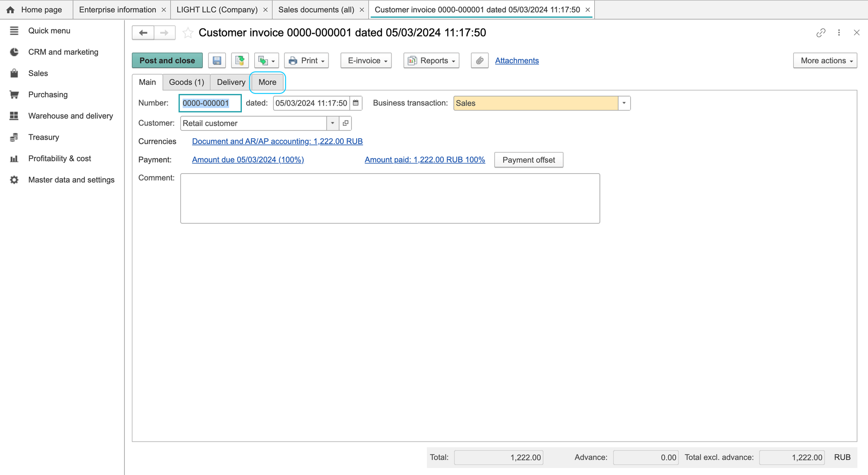Go forward with the right arrow
This screenshot has width=868, height=475.
pos(164,32)
